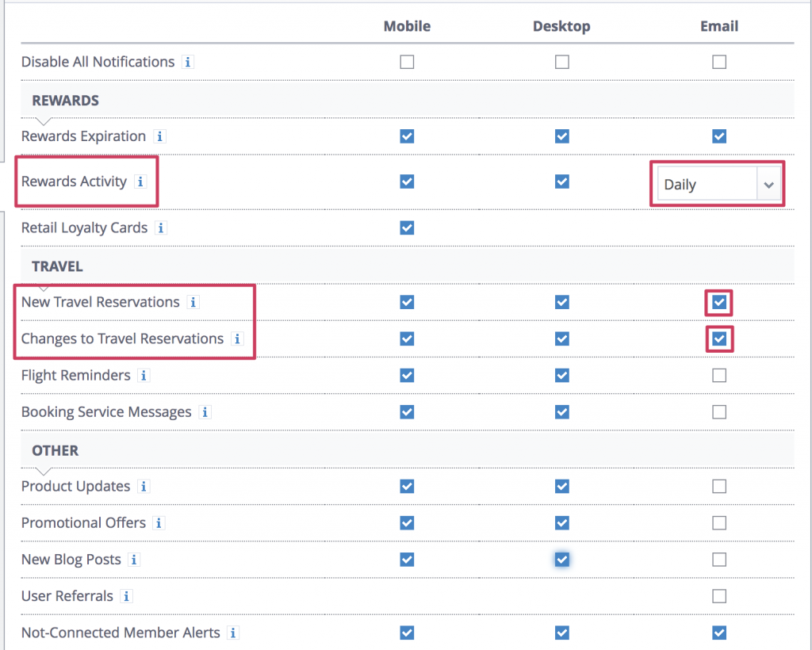Show info for User Referrals
Viewport: 812px width, 650px height.
(126, 596)
